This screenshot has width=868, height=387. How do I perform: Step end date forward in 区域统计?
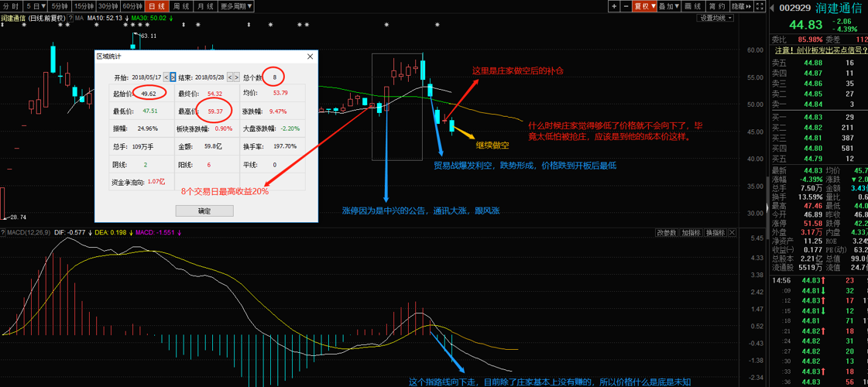pyautogui.click(x=237, y=77)
